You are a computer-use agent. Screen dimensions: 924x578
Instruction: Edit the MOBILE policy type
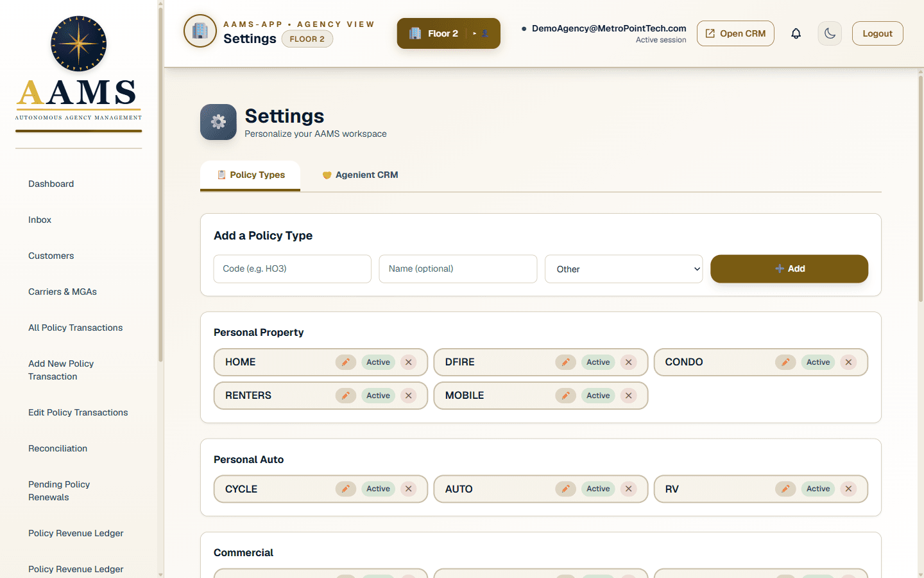(x=565, y=396)
